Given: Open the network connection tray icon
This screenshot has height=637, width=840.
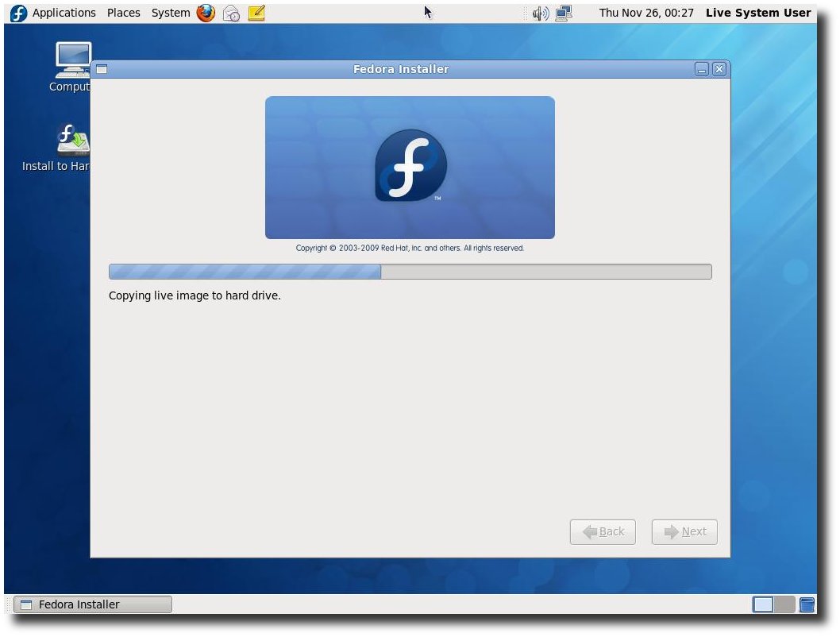Looking at the screenshot, I should pos(564,13).
